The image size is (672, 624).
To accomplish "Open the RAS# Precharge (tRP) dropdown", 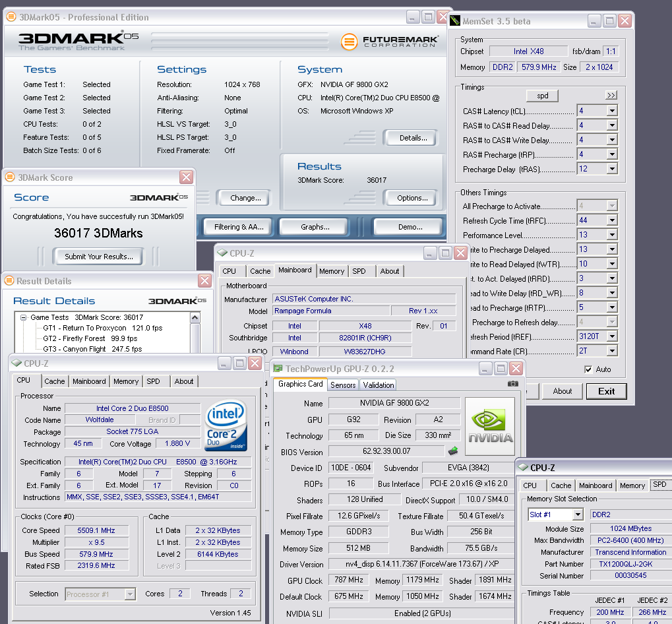I will [x=611, y=154].
